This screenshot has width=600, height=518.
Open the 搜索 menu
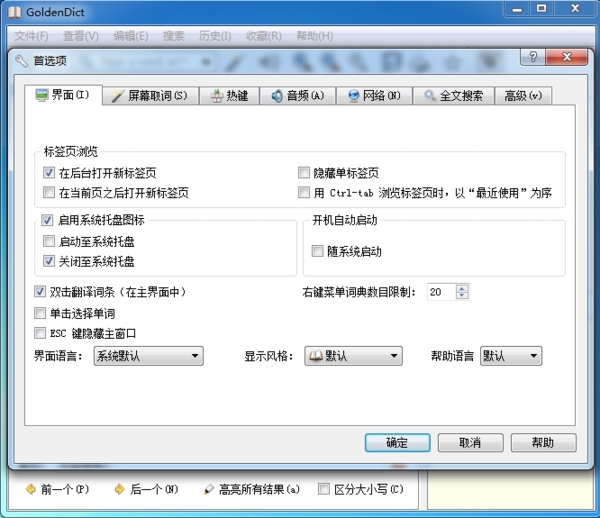point(174,36)
